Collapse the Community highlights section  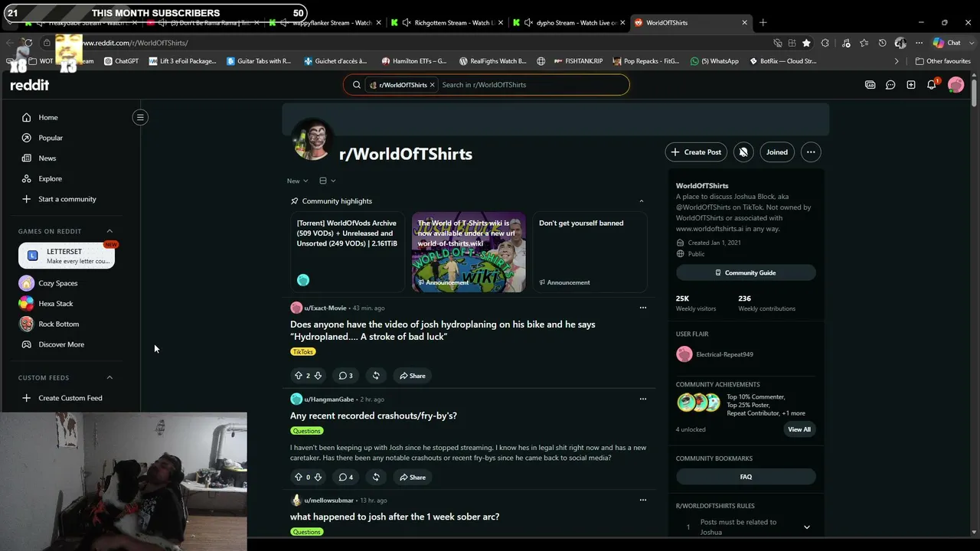click(642, 201)
